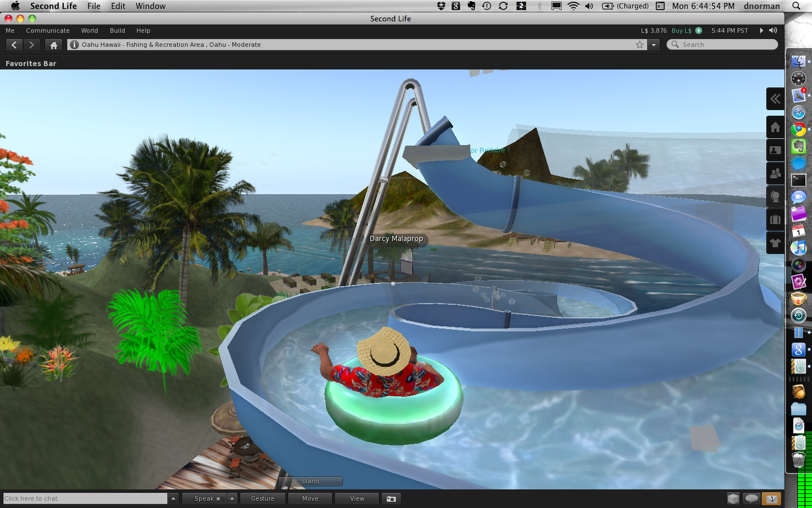Viewport: 812px width, 508px height.
Task: Open the Second Life application menu
Action: [x=54, y=6]
